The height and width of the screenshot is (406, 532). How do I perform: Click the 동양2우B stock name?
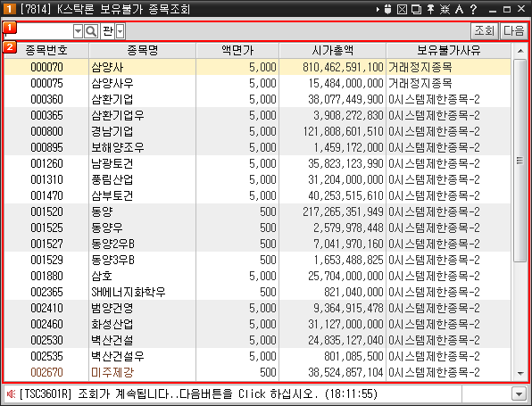[x=113, y=244]
